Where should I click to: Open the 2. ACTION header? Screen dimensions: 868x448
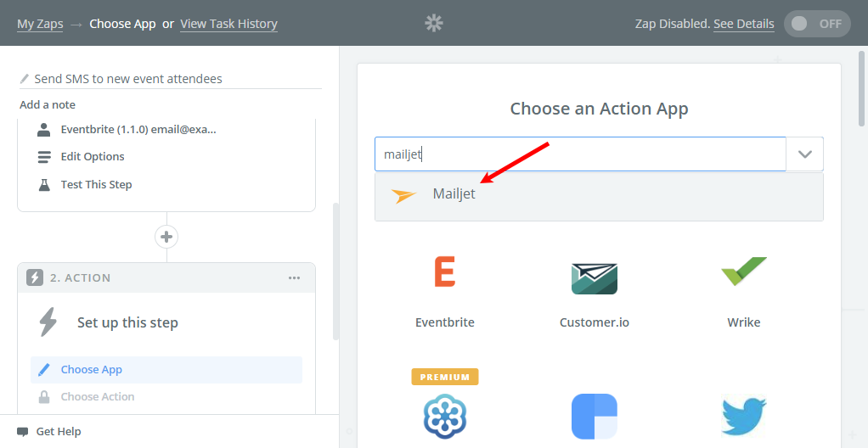[x=166, y=277]
